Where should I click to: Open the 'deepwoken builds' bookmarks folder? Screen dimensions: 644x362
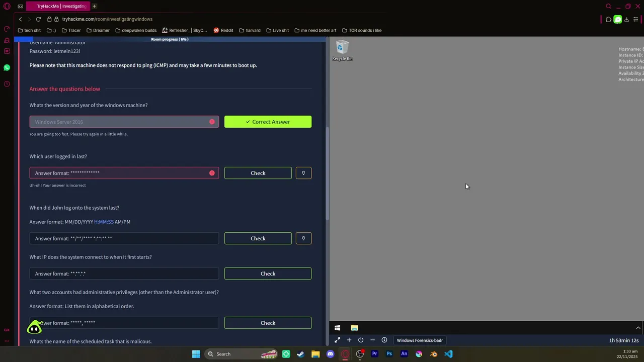click(x=136, y=30)
